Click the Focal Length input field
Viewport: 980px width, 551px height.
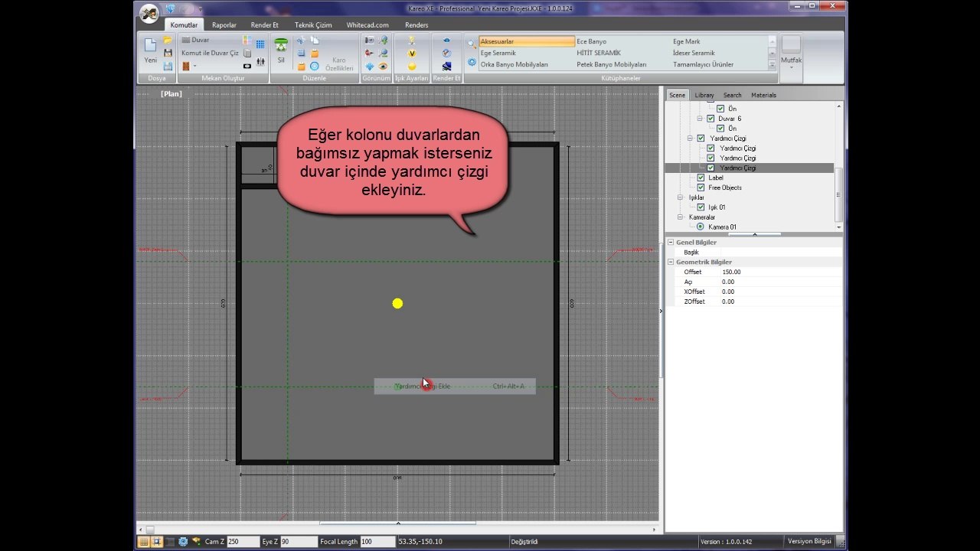(376, 542)
